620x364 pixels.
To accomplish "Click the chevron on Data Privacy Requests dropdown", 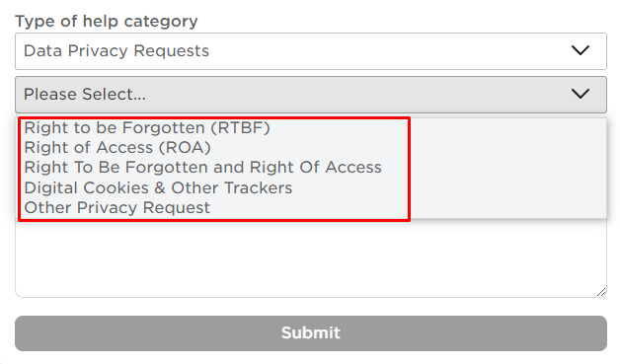I will (x=581, y=50).
